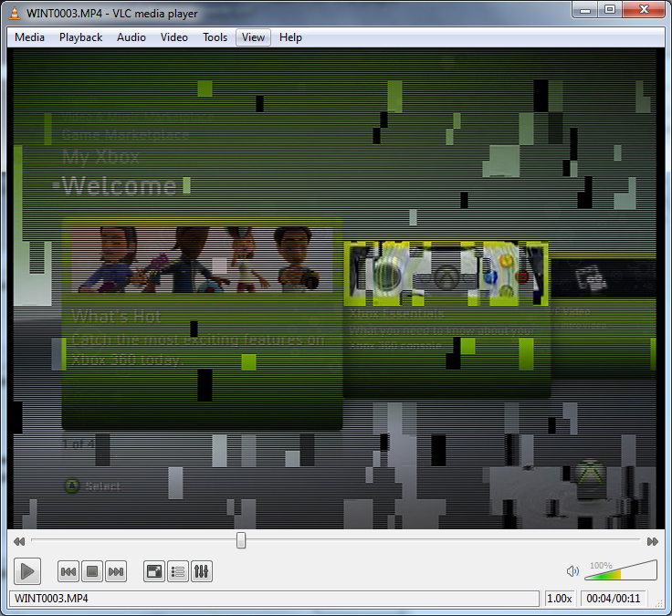Jump to previous media track
Screen dimensions: 672x616
pyautogui.click(x=68, y=571)
